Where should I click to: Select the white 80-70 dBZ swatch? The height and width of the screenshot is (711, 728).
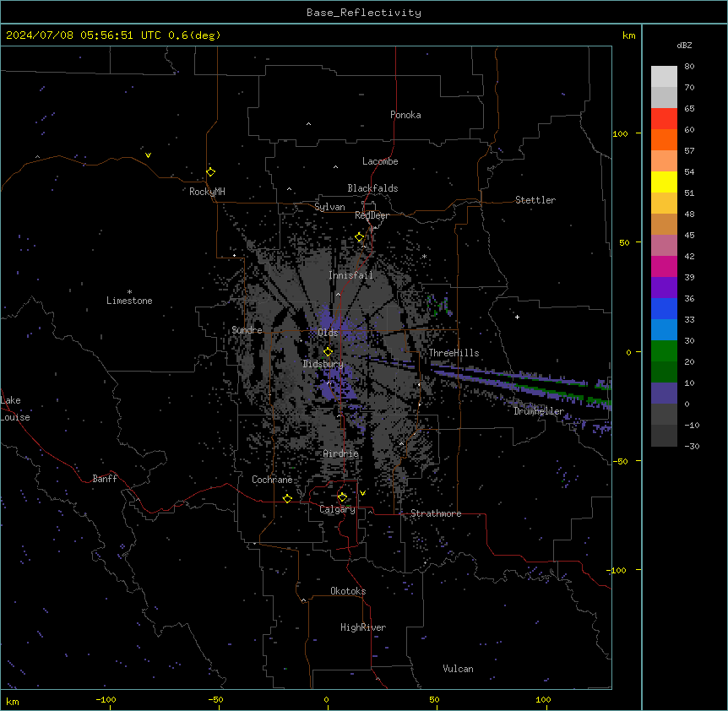tap(664, 77)
